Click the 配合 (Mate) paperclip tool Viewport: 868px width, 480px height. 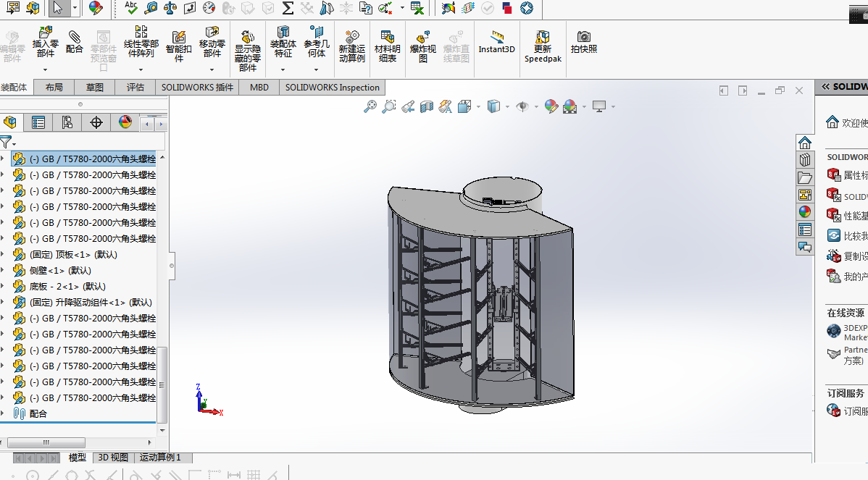pos(74,42)
